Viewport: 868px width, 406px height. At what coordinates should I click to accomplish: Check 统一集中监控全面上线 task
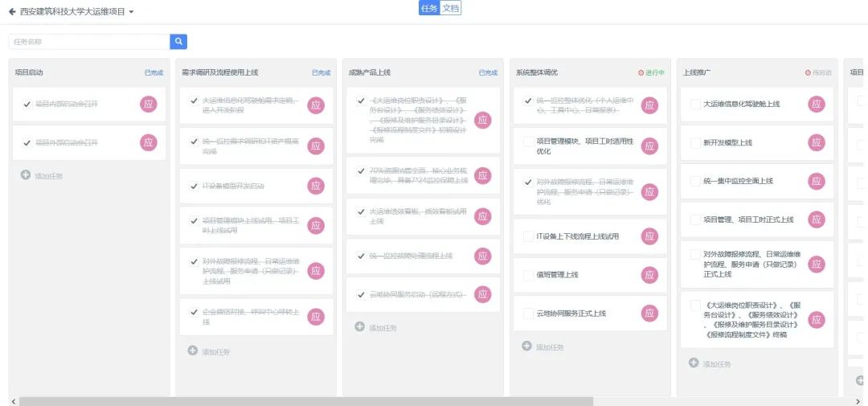(x=695, y=181)
